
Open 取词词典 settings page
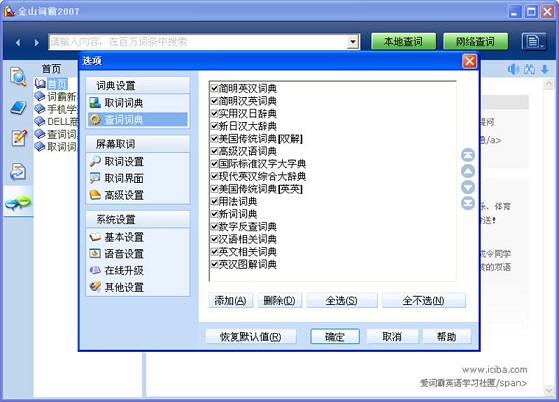tap(138, 103)
